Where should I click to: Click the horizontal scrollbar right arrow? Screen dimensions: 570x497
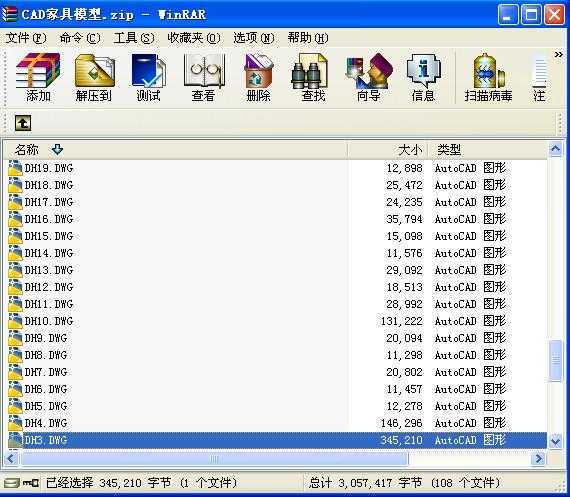point(538,458)
